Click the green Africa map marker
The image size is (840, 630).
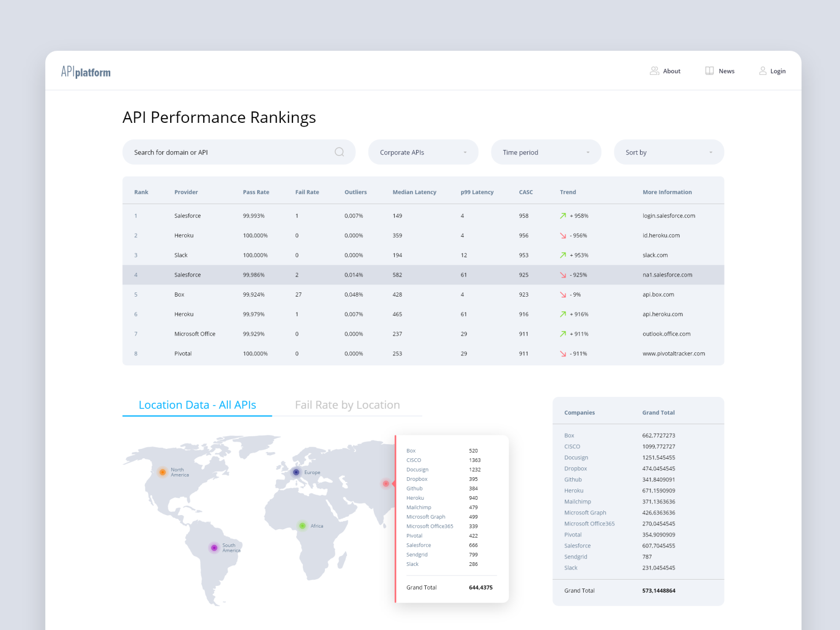(302, 526)
